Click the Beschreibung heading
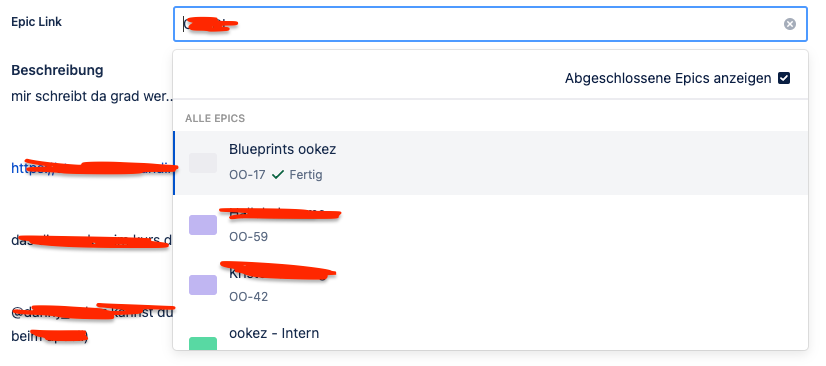Viewport: 826px width, 366px height. pyautogui.click(x=57, y=70)
